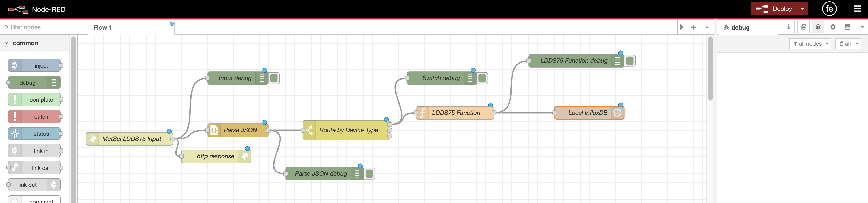Click the Deploy button
This screenshot has width=868, height=203.
(774, 9)
